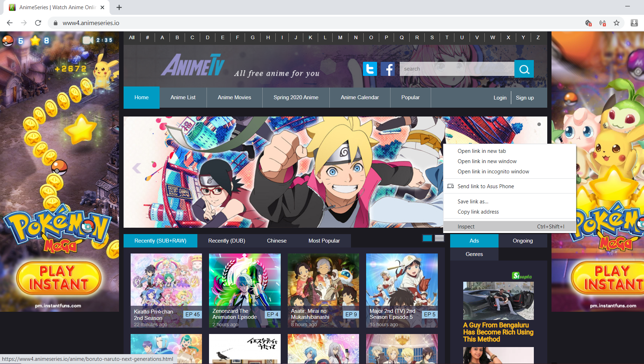Close the AnimeSeries browser tab

point(102,7)
